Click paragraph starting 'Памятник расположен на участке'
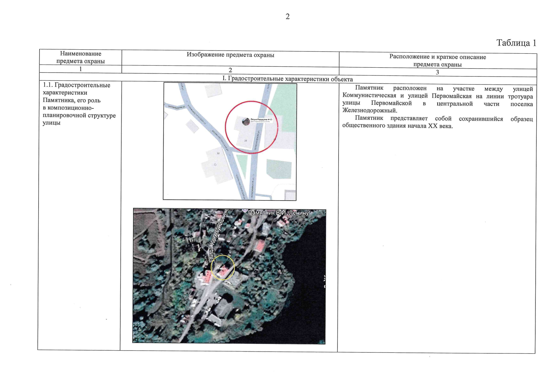Image resolution: width=555 pixels, height=392 pixels. (438, 100)
